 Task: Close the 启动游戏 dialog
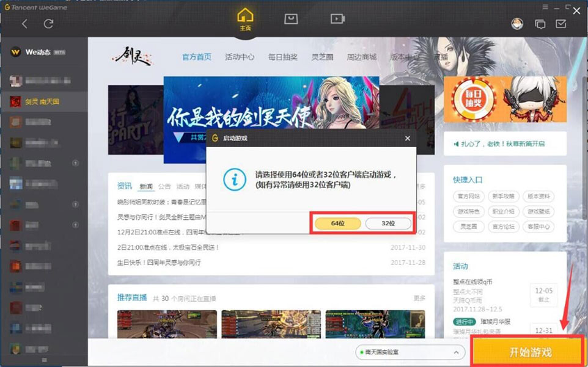click(408, 139)
